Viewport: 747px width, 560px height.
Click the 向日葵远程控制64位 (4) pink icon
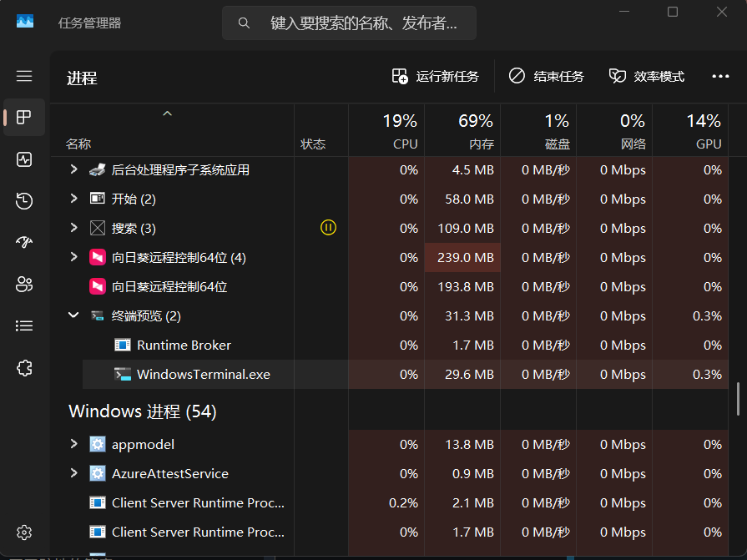(x=97, y=258)
